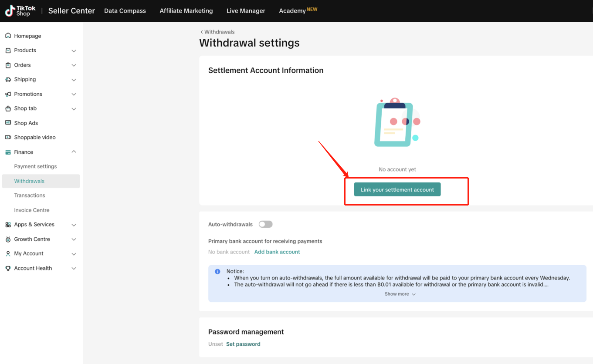This screenshot has width=593, height=364.
Task: Expand the My Account chevron
Action: point(74,254)
